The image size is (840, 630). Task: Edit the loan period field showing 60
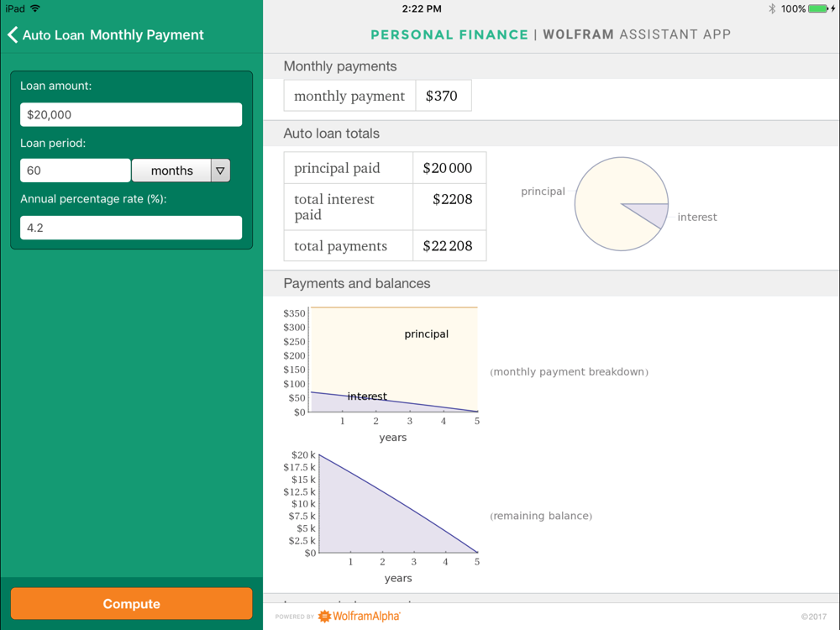(x=75, y=171)
